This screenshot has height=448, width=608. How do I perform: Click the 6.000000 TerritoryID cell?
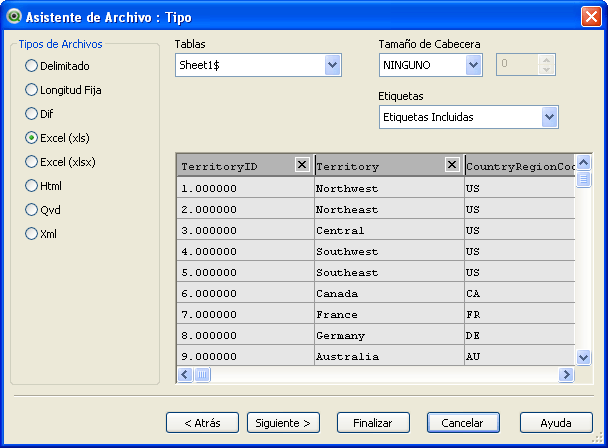tap(245, 293)
